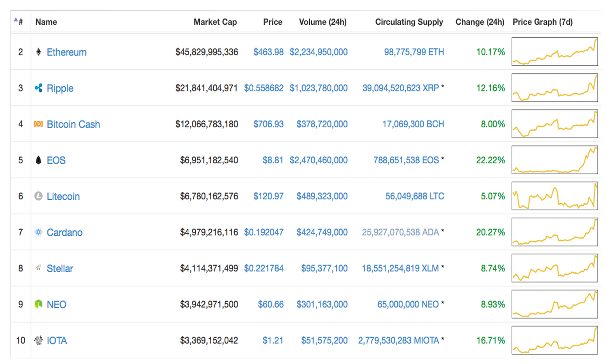The image size is (607, 364).
Task: Click the Ripple coin logo icon
Action: [38, 88]
